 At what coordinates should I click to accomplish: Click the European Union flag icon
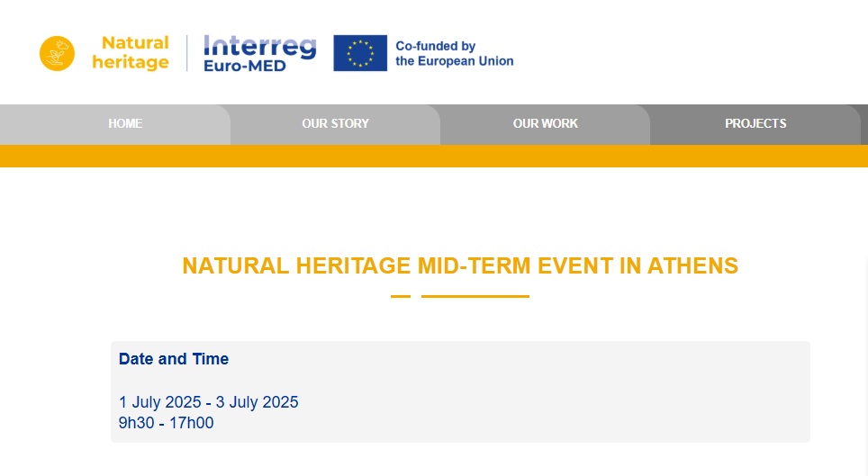pyautogui.click(x=360, y=53)
